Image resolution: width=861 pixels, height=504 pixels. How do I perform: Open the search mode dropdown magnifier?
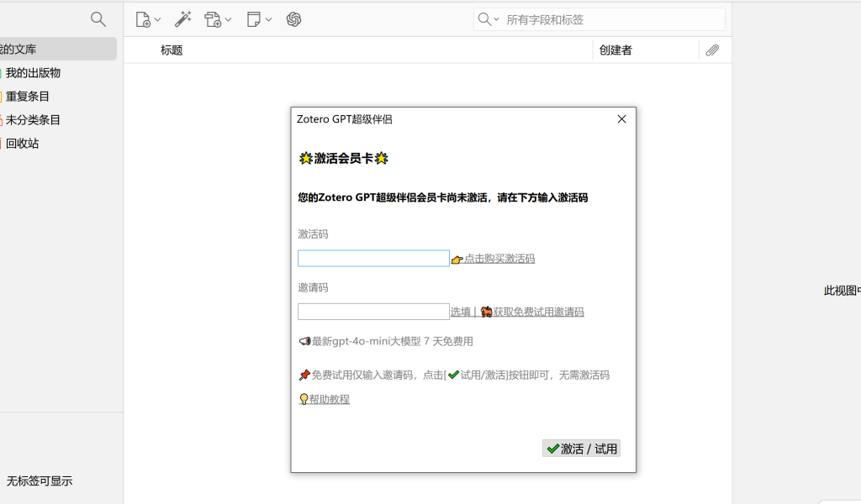coord(489,20)
